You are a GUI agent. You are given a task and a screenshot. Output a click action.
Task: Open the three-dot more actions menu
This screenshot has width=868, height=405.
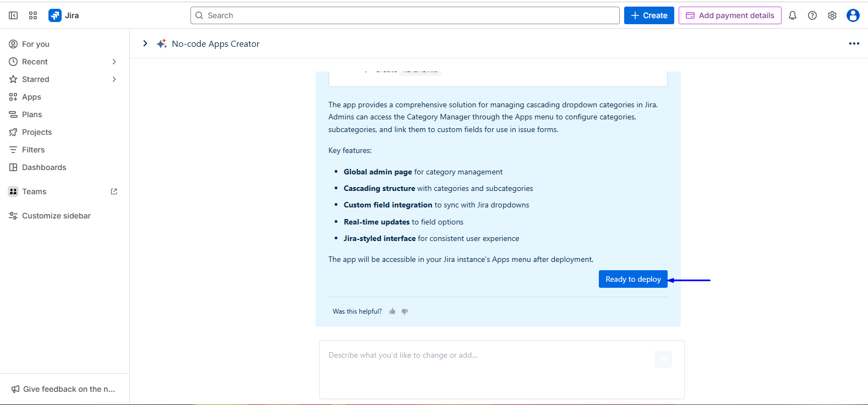tap(854, 43)
